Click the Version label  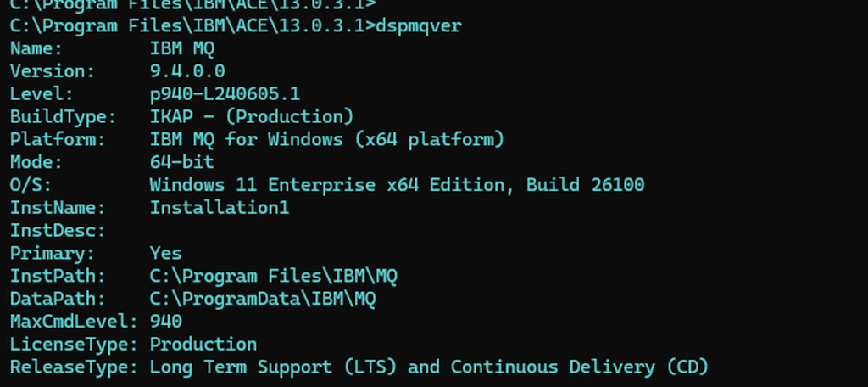point(53,71)
